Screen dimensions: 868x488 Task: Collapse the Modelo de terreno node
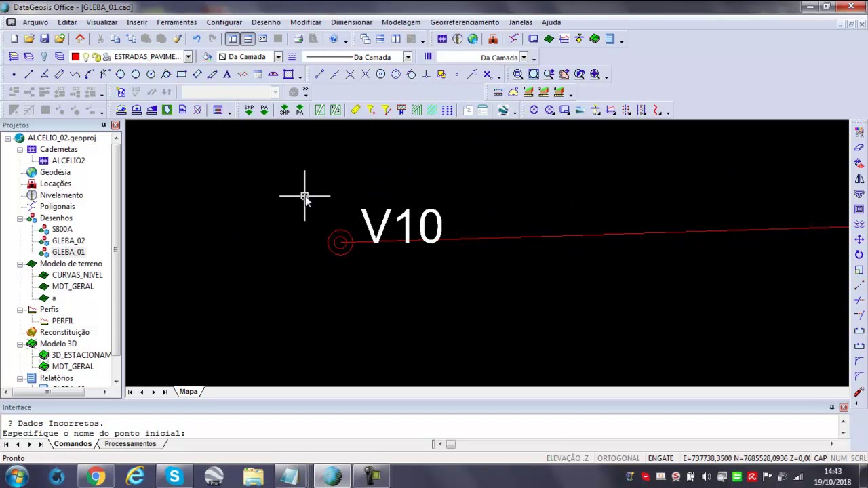click(20, 264)
